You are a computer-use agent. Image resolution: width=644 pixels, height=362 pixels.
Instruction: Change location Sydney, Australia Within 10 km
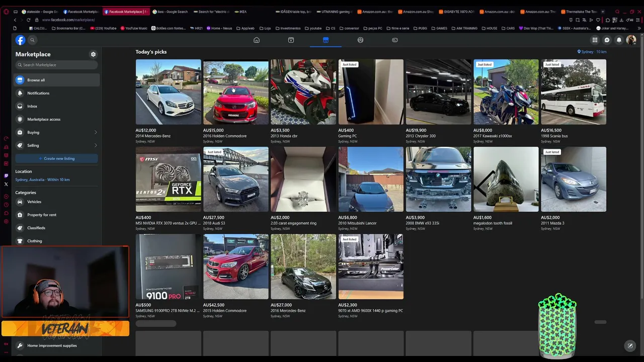[x=42, y=179]
